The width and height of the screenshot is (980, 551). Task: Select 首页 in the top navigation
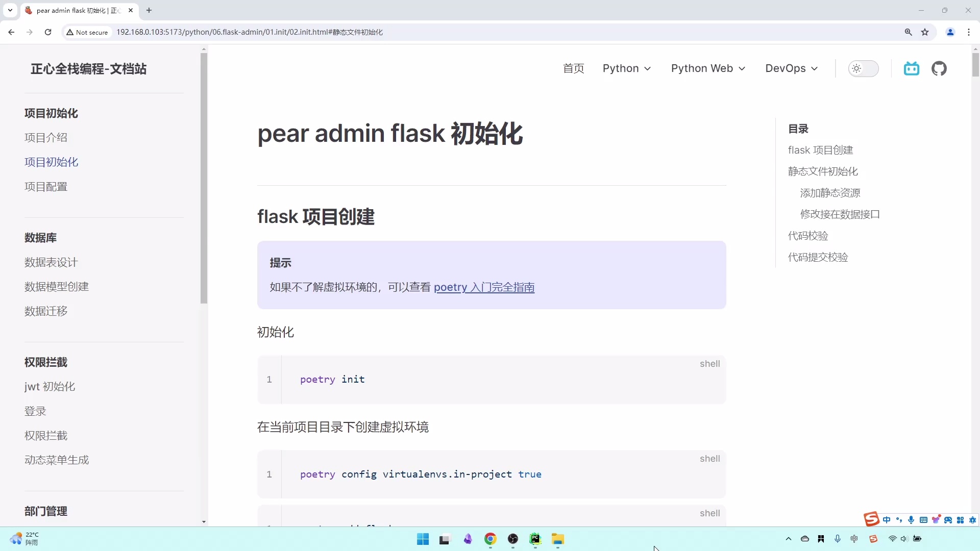[x=573, y=68]
